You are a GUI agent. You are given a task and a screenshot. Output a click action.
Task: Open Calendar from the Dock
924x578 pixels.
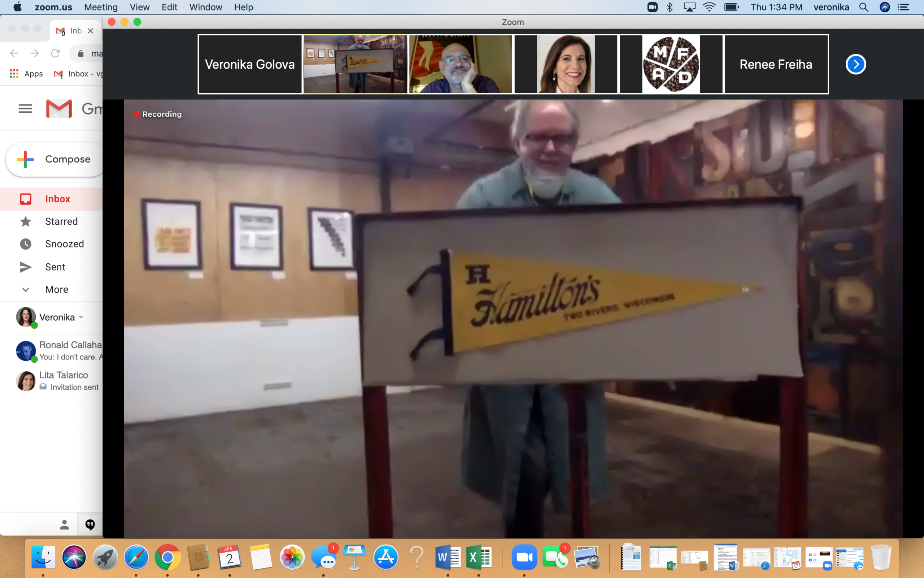(x=230, y=557)
